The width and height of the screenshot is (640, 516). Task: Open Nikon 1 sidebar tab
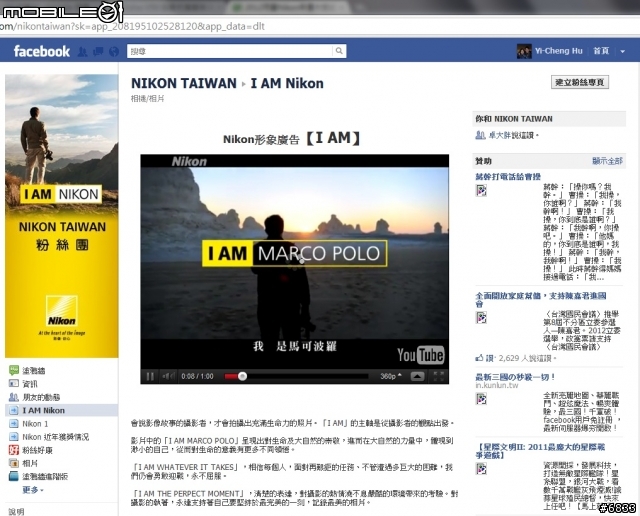click(x=35, y=424)
